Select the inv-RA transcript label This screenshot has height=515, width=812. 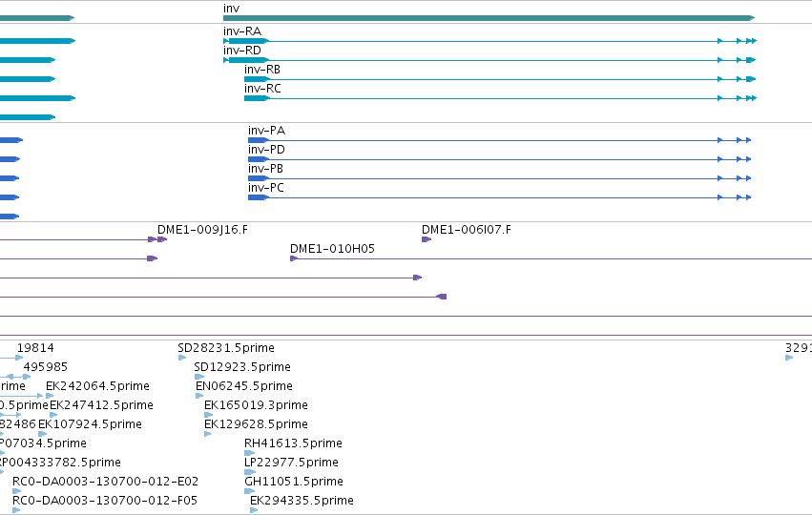(242, 31)
